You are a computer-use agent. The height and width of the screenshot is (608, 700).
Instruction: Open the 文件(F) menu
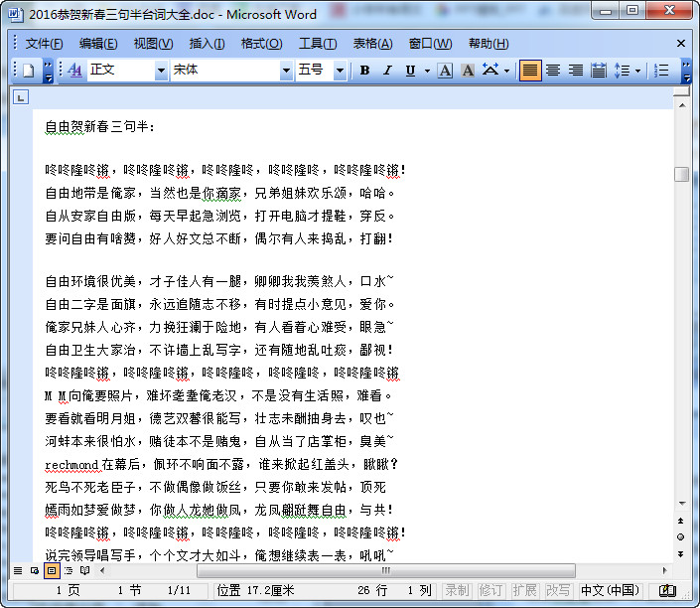44,44
